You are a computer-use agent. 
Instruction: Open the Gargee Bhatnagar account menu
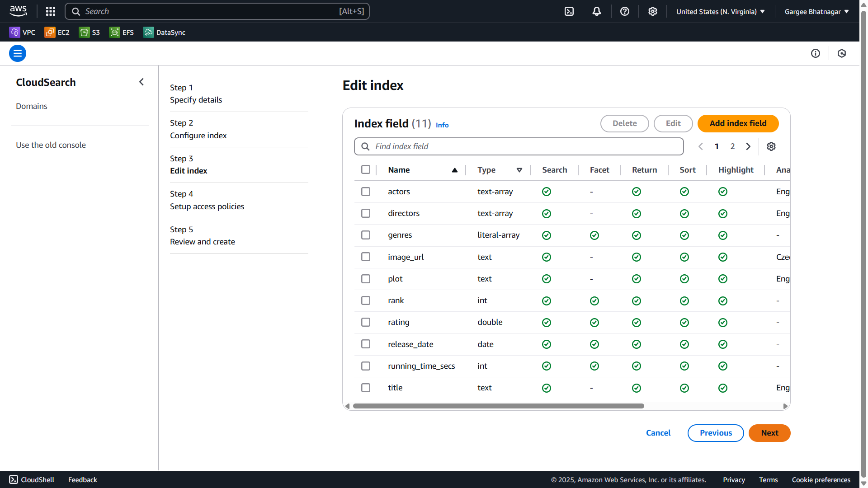point(816,11)
